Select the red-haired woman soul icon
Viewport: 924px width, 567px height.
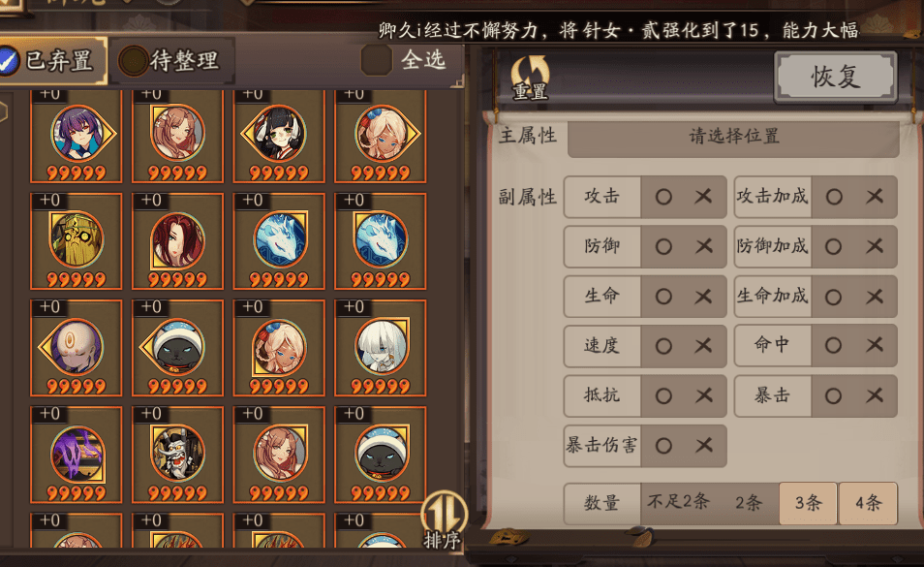(x=177, y=241)
